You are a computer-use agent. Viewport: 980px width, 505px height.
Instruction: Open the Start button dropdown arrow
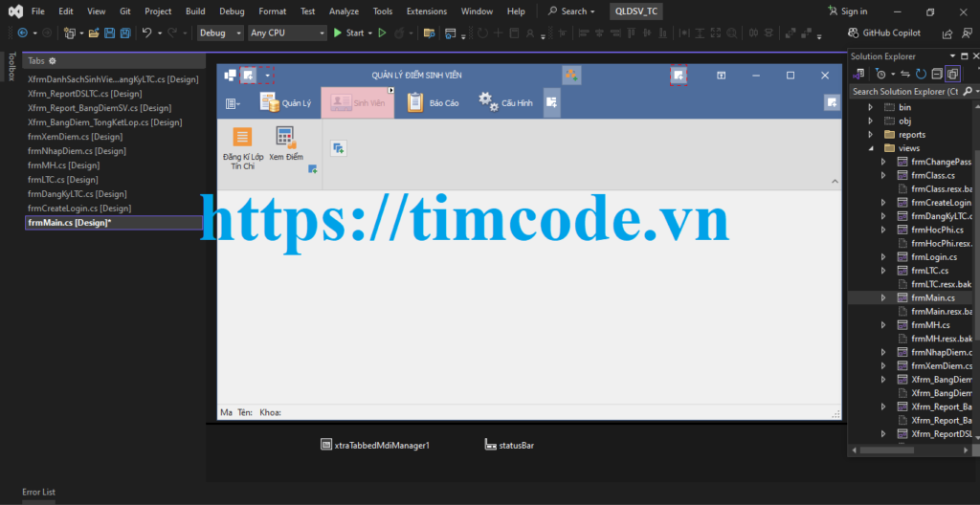[370, 33]
